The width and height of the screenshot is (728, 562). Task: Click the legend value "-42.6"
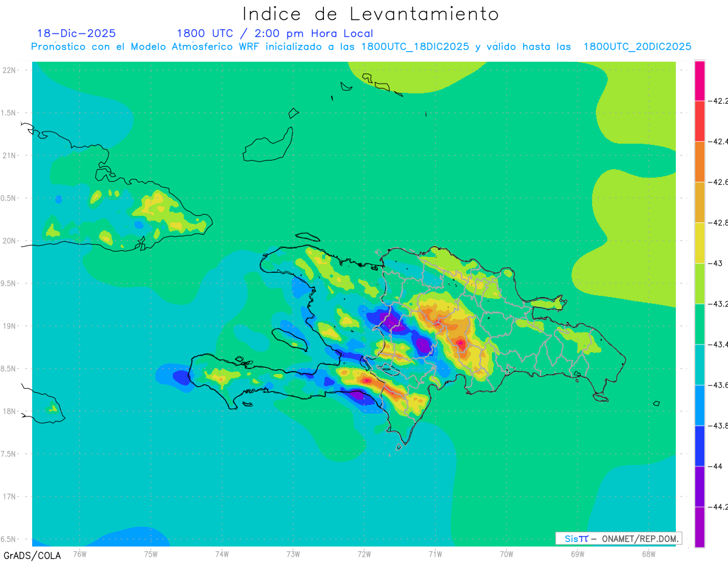coord(720,182)
